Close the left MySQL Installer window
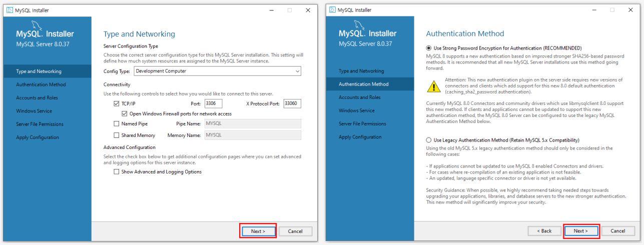This screenshot has width=644, height=245. pyautogui.click(x=308, y=10)
